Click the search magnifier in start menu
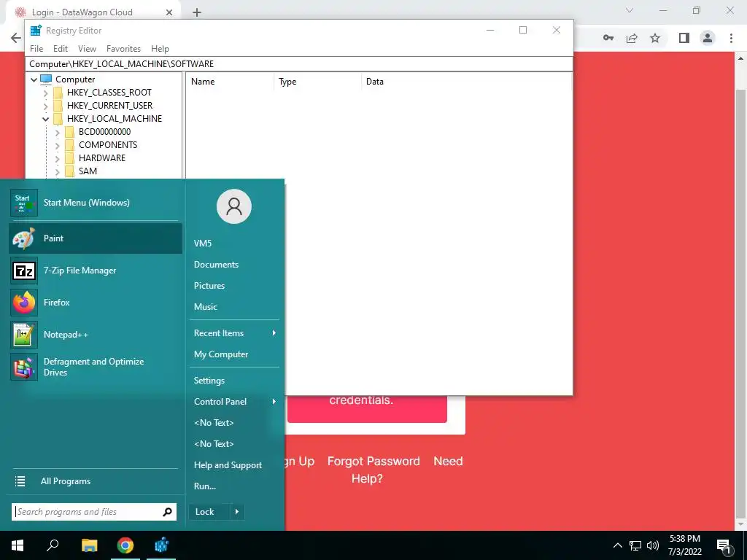This screenshot has width=747, height=560. [167, 512]
